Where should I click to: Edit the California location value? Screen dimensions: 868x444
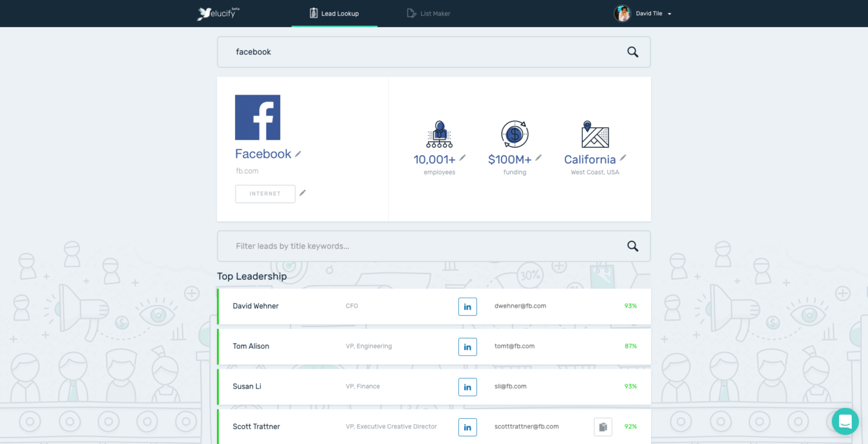623,158
